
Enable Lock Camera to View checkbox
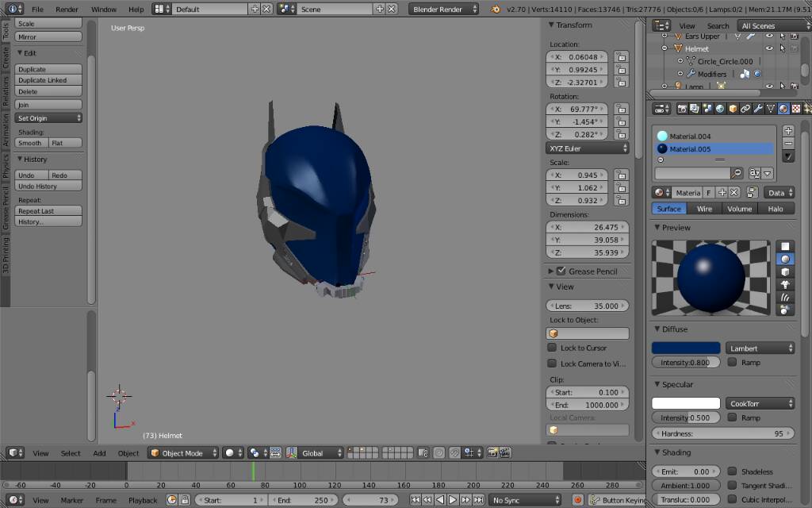point(552,364)
